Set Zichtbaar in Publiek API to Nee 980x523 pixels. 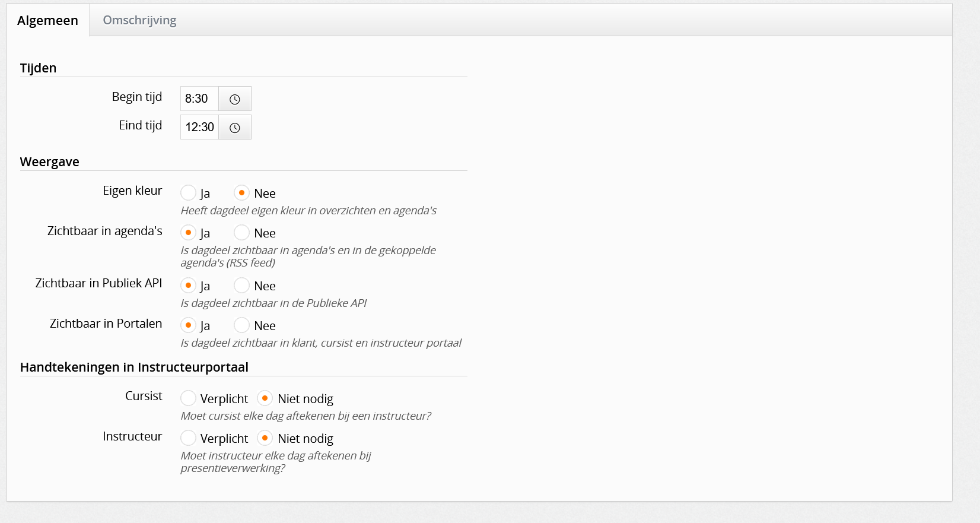[x=241, y=286]
